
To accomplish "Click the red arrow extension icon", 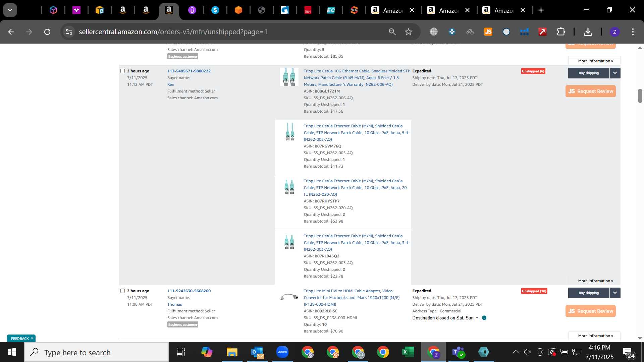I will click(542, 32).
